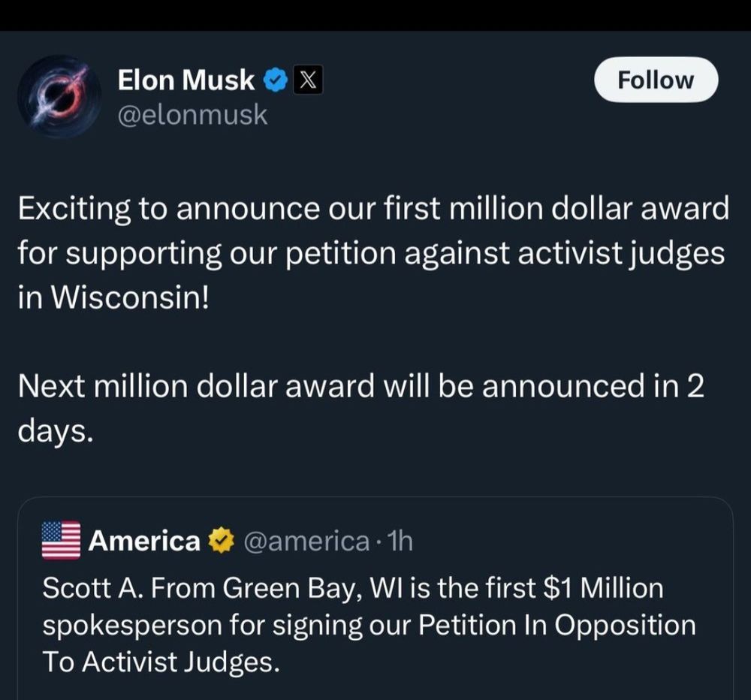Open Elon Musk's black hole profile picture

(59, 96)
